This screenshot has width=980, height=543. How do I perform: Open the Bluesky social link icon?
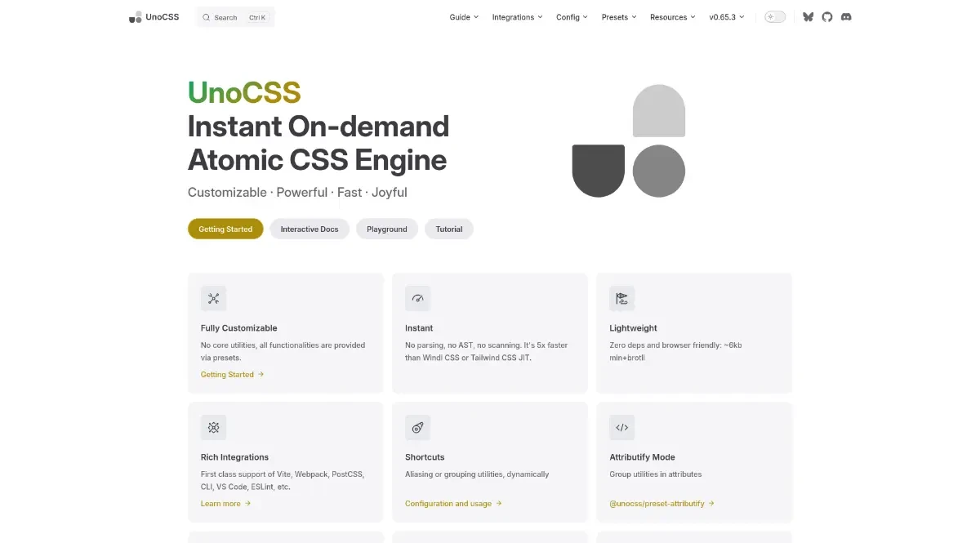808,17
